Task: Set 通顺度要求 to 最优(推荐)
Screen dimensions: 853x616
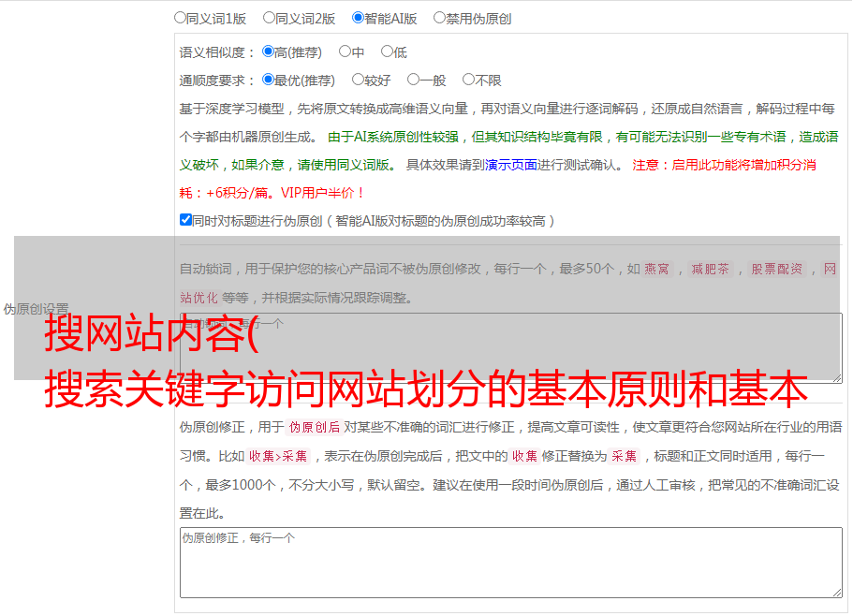Action: 268,80
